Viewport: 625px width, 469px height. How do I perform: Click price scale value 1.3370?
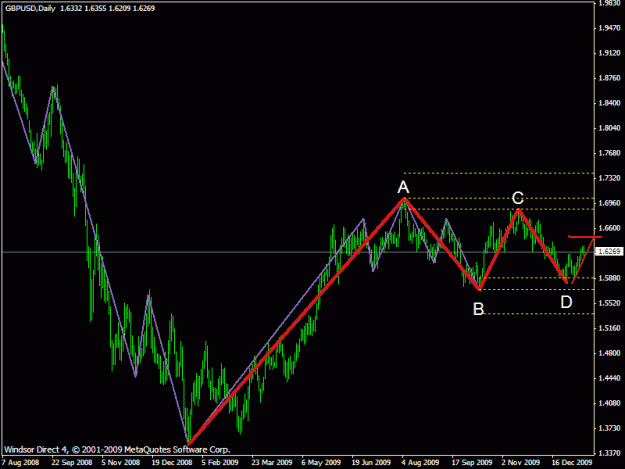point(610,453)
